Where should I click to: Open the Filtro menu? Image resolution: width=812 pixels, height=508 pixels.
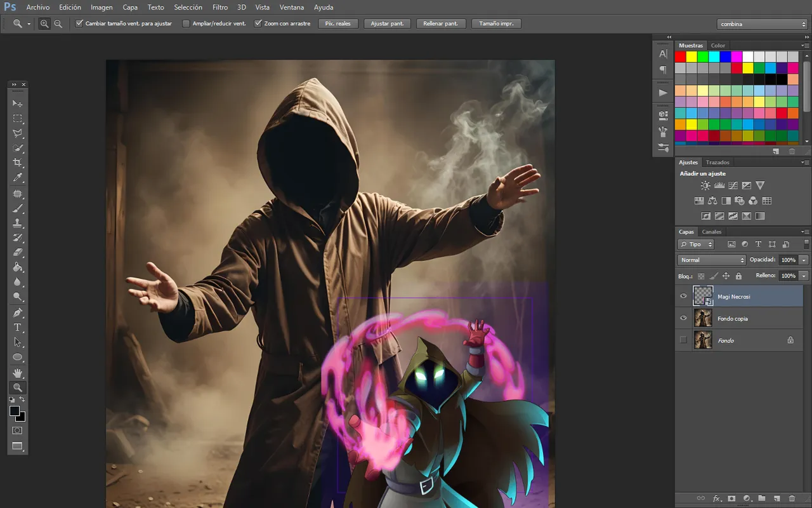tap(220, 8)
